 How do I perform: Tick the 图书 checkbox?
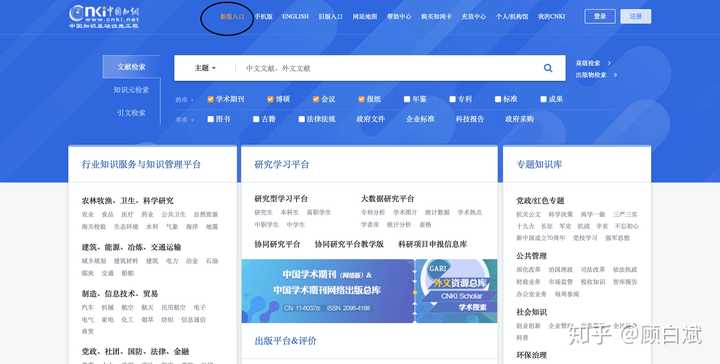[210, 119]
